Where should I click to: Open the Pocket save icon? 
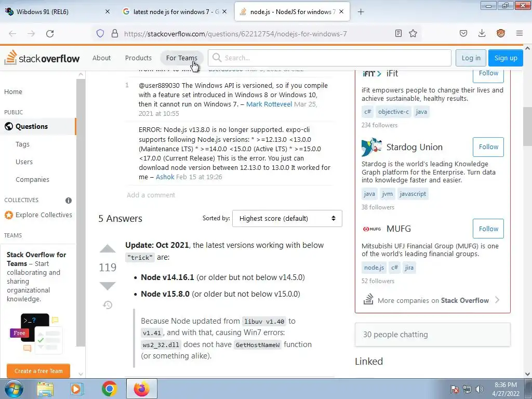[x=463, y=33]
